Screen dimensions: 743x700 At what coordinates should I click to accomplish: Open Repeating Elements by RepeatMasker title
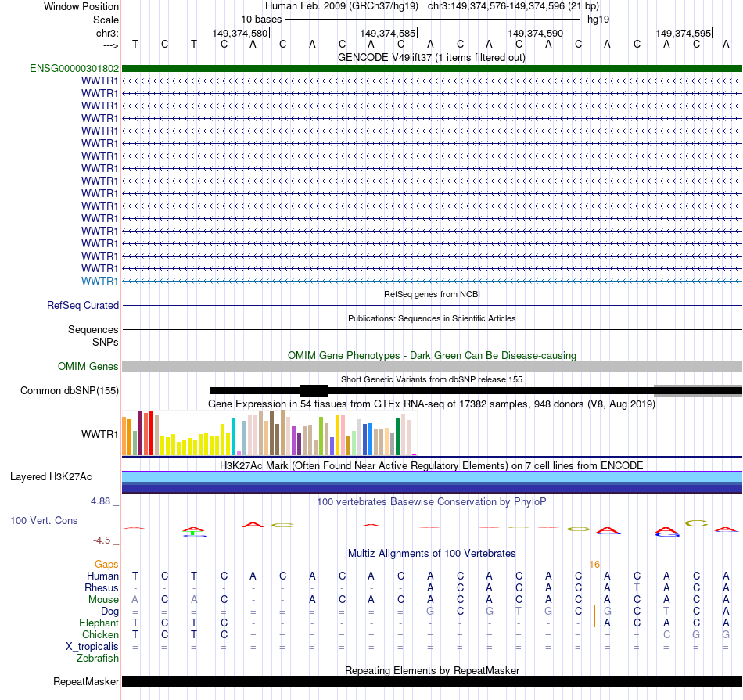[432, 670]
